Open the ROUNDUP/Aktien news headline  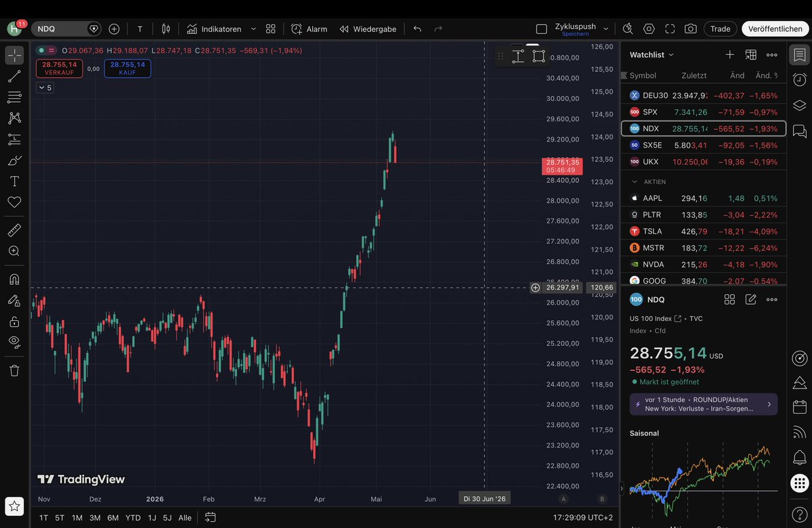tap(703, 404)
